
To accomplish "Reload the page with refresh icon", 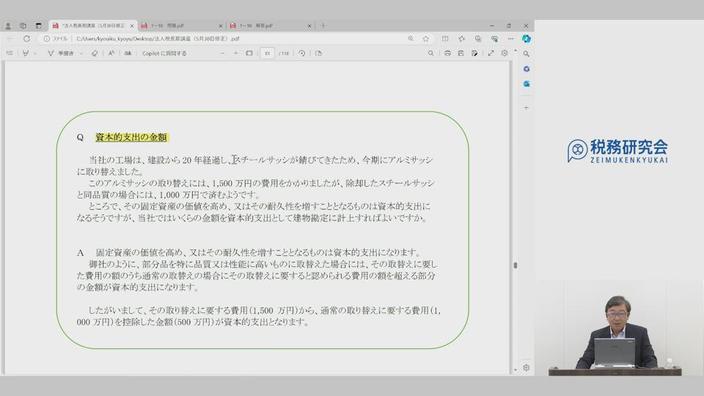I will [27, 39].
